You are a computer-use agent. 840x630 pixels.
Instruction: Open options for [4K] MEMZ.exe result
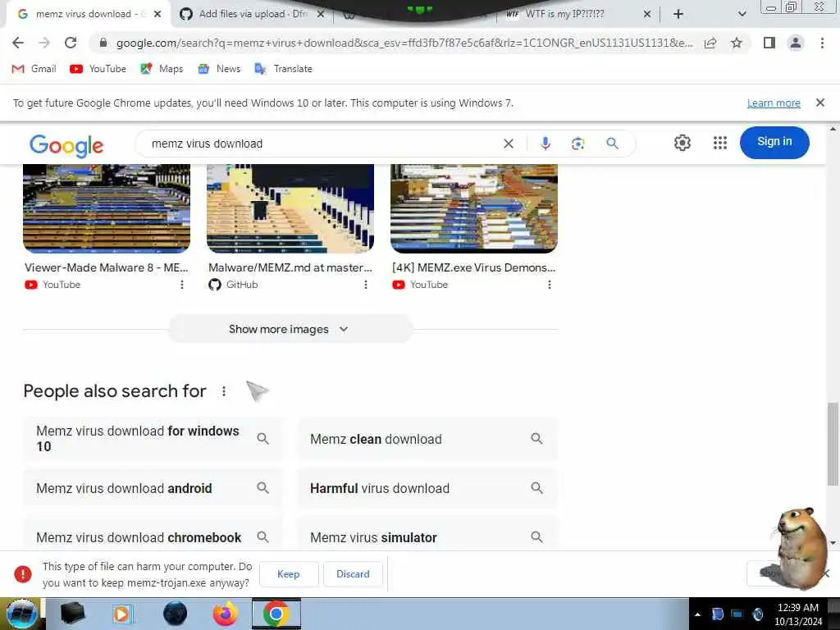point(549,285)
